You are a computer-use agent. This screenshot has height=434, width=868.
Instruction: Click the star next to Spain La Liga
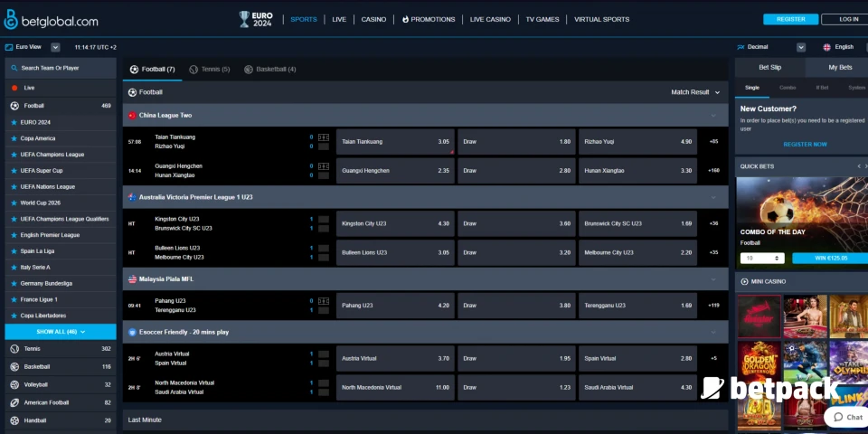pyautogui.click(x=14, y=251)
